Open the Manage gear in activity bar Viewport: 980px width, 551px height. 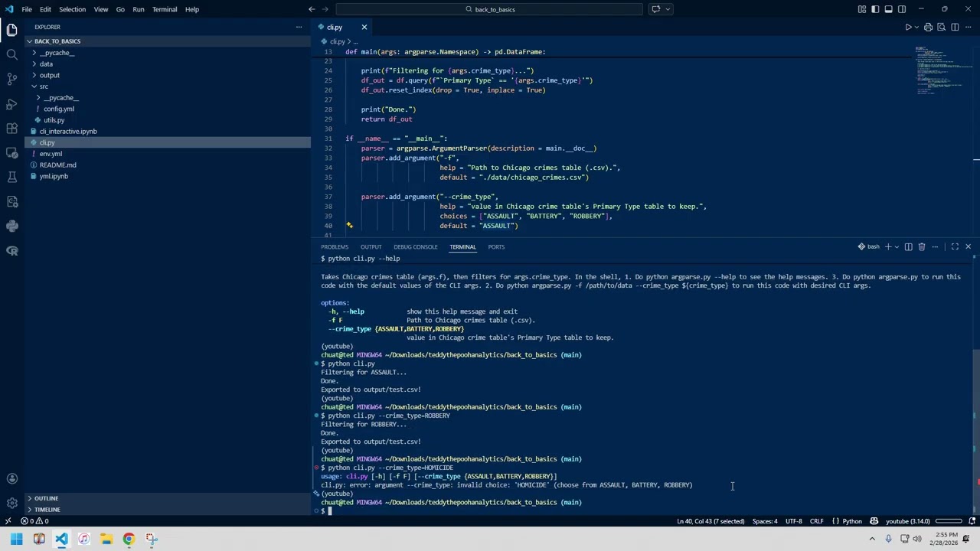click(x=11, y=503)
